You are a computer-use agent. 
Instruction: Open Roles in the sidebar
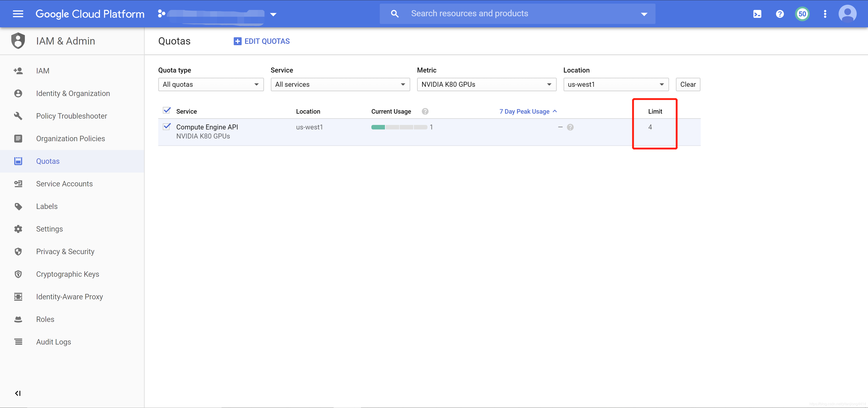[x=72, y=319]
